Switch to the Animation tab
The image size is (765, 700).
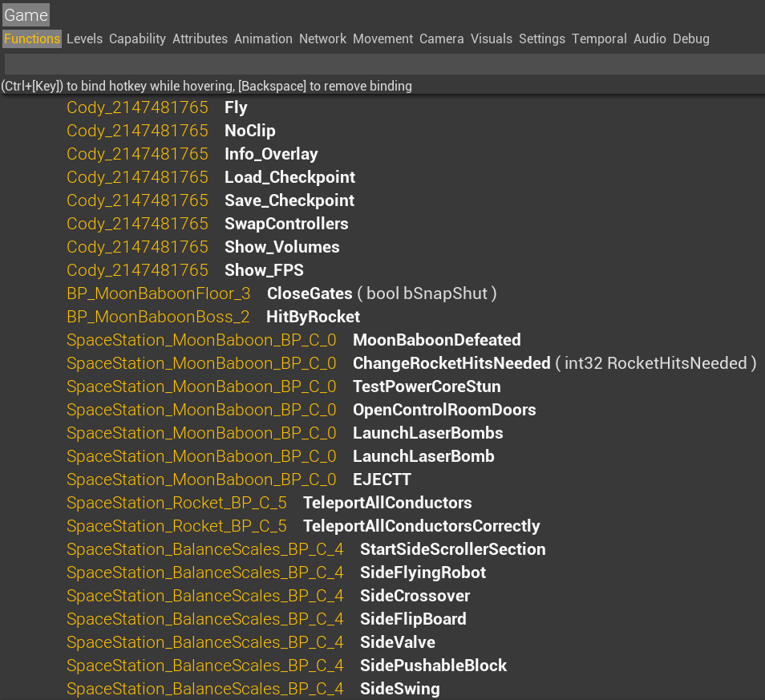pyautogui.click(x=263, y=38)
